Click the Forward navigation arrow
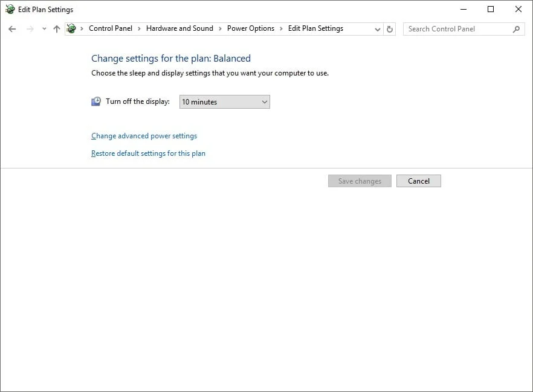 pos(30,29)
